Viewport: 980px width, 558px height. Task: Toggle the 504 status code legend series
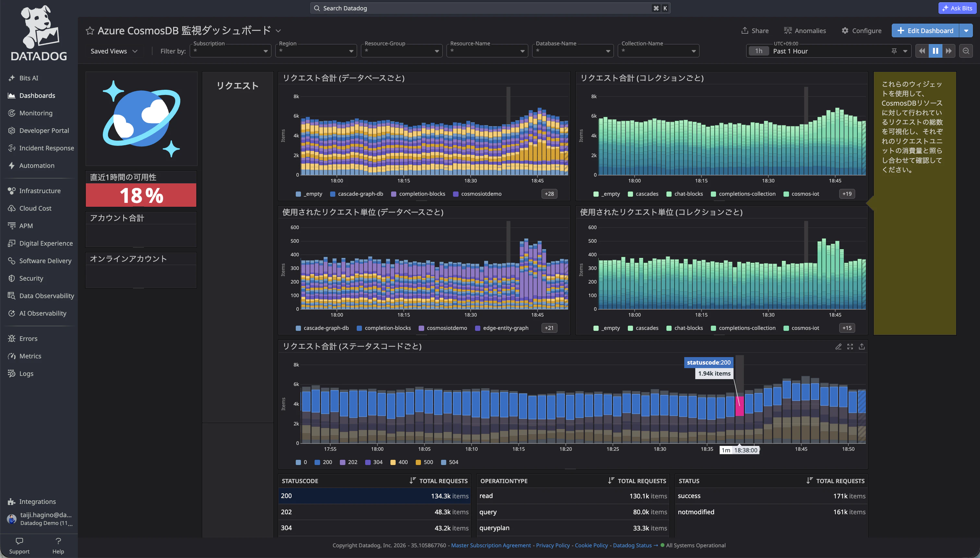(450, 462)
